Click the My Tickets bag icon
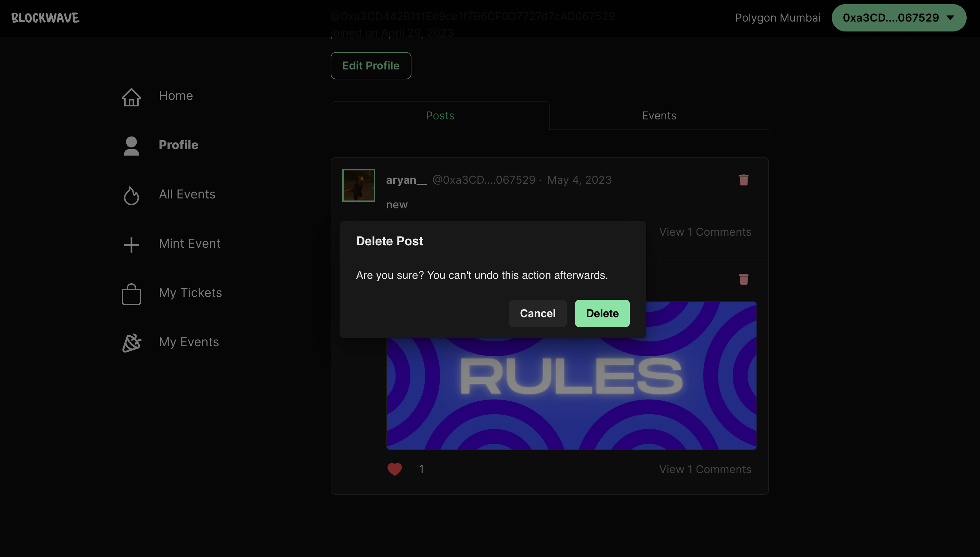 pos(131,294)
